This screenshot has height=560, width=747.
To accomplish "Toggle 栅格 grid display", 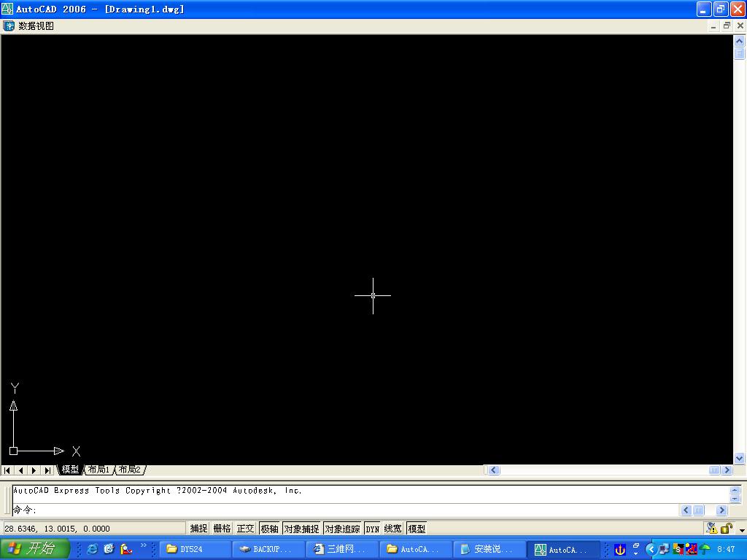I will (222, 529).
